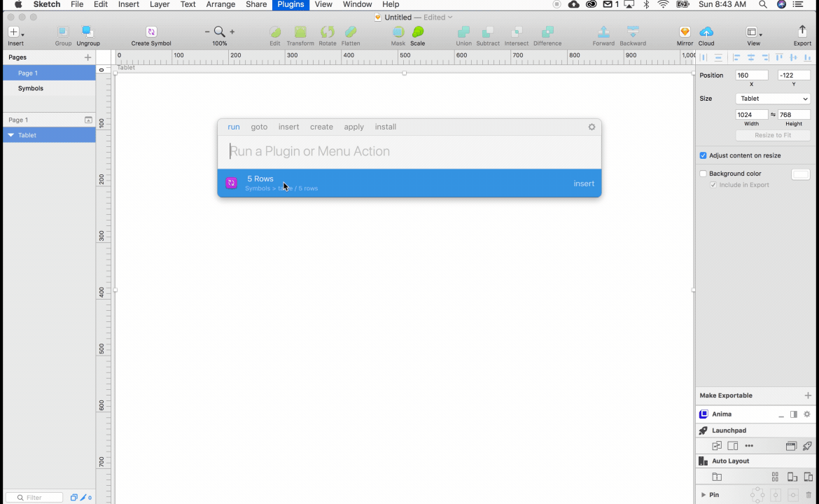The width and height of the screenshot is (819, 504).
Task: Click the Resize to Fit button
Action: pyautogui.click(x=773, y=135)
